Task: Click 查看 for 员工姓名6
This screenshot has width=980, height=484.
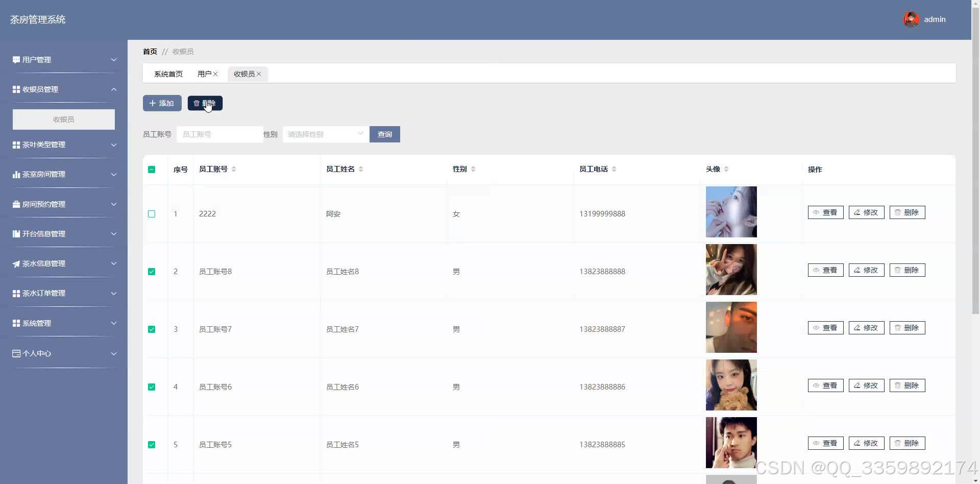Action: 825,385
